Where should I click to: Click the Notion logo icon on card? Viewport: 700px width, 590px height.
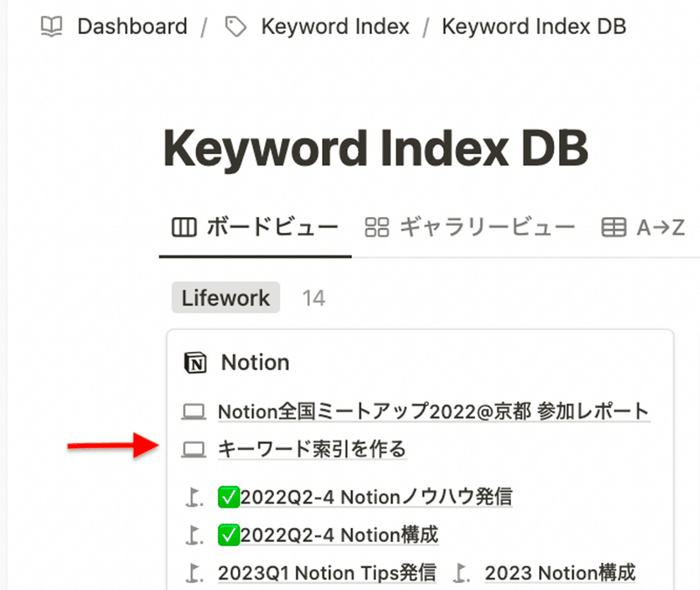click(x=195, y=362)
